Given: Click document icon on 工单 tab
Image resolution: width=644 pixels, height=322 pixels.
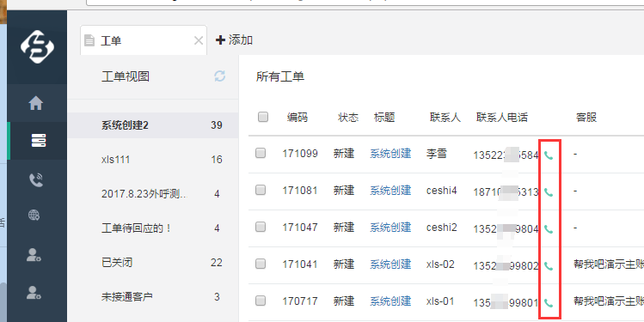Looking at the screenshot, I should click(89, 40).
